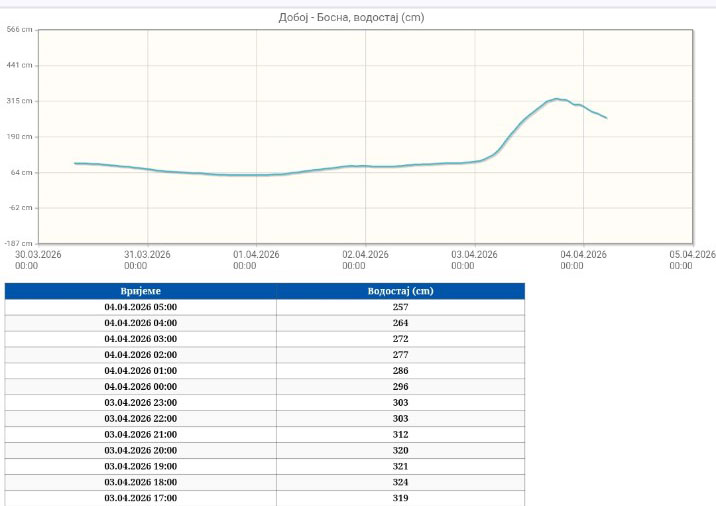Screen dimensions: 716x506
Task: Click the "Водостај (cm)" column header
Action: point(400,291)
